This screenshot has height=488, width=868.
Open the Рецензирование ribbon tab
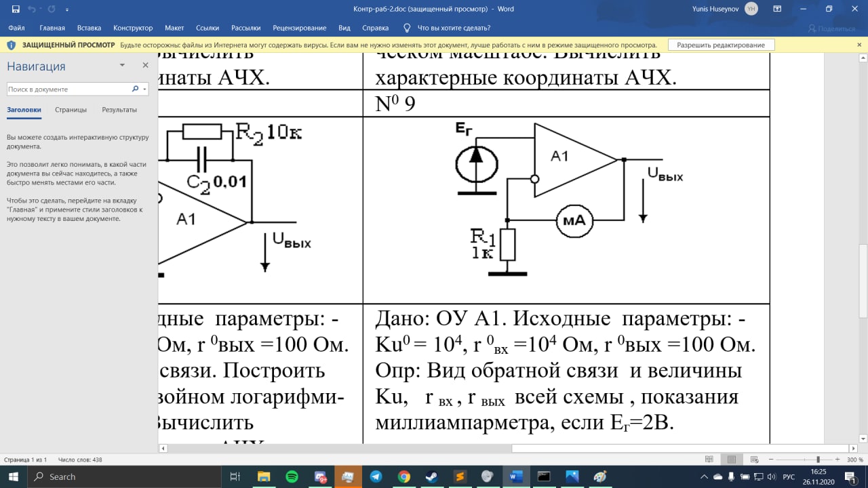coord(299,28)
